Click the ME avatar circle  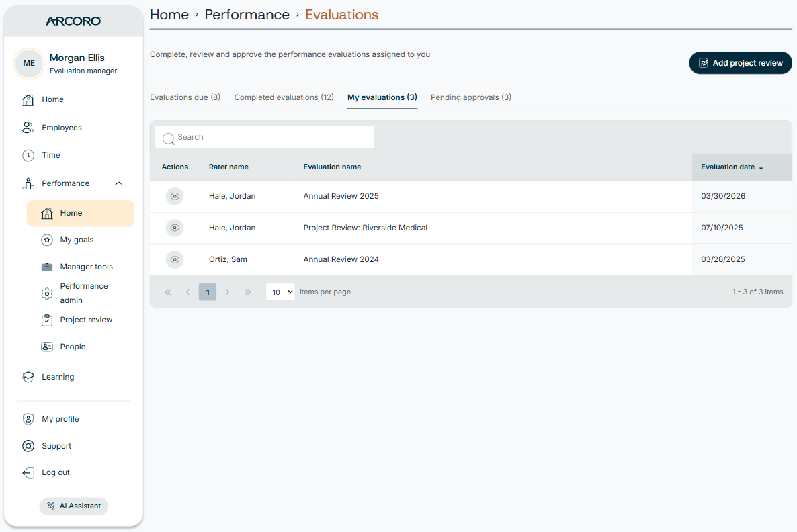29,64
